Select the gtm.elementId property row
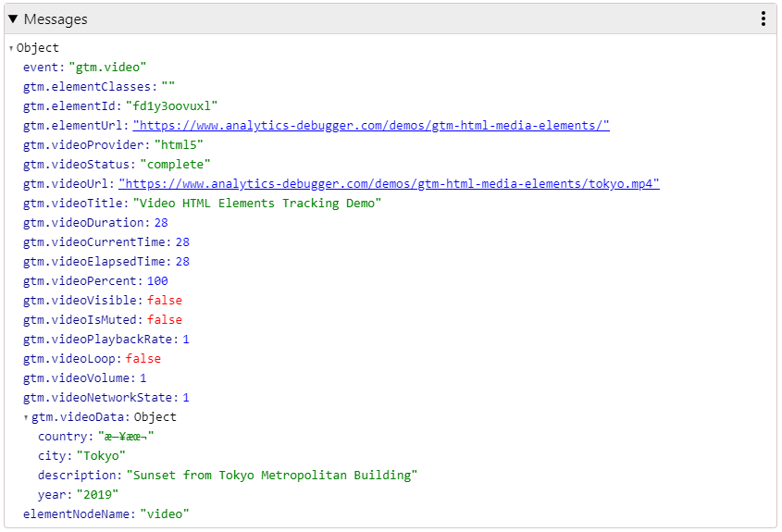The width and height of the screenshot is (782, 532). click(74, 106)
